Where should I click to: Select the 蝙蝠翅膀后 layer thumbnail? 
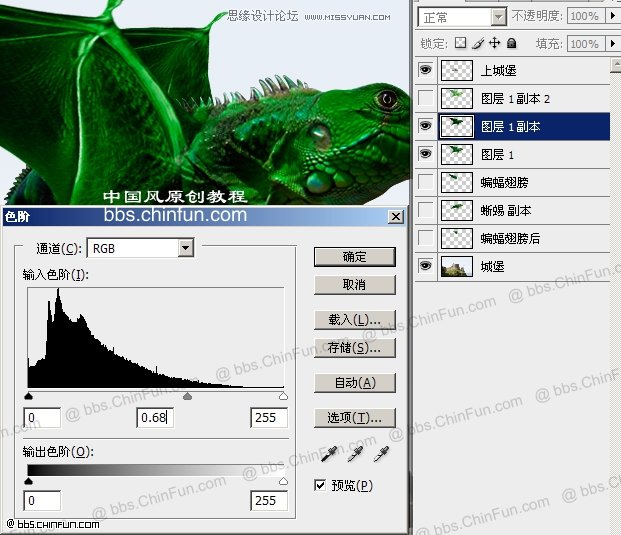457,238
